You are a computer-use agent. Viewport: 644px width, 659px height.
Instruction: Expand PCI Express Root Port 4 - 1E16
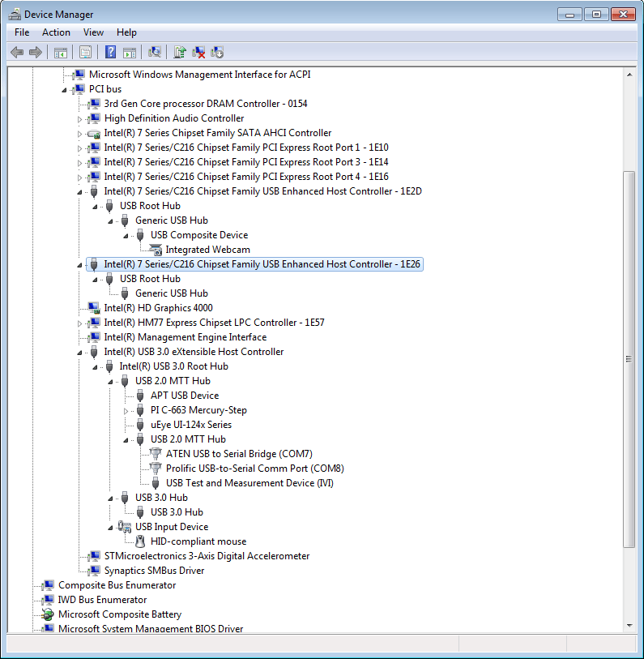(x=79, y=178)
